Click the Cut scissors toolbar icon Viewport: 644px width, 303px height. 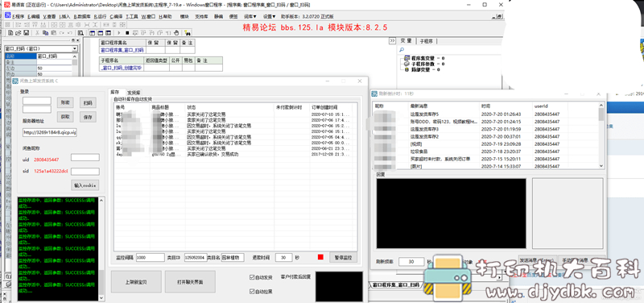click(36, 32)
